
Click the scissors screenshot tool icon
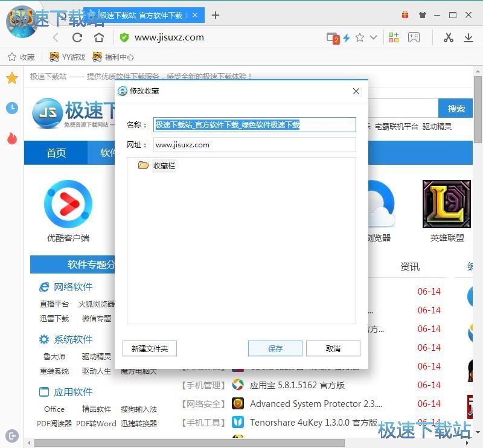coord(448,37)
